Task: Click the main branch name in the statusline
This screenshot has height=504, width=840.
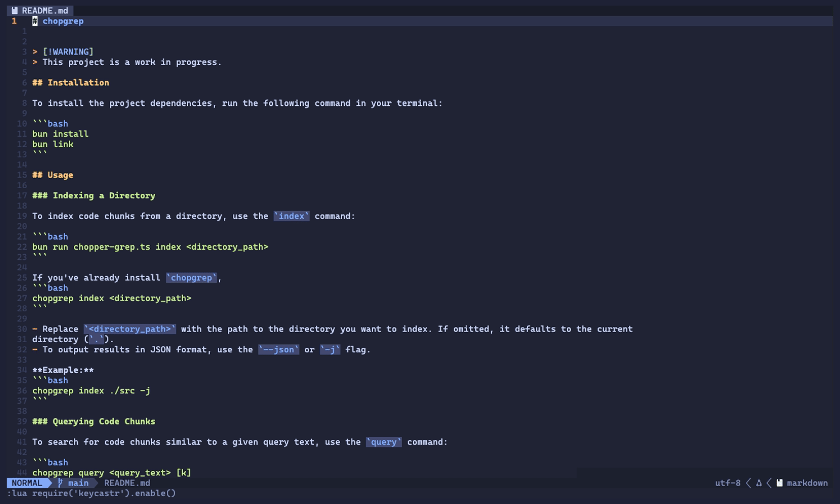Action: [78, 483]
